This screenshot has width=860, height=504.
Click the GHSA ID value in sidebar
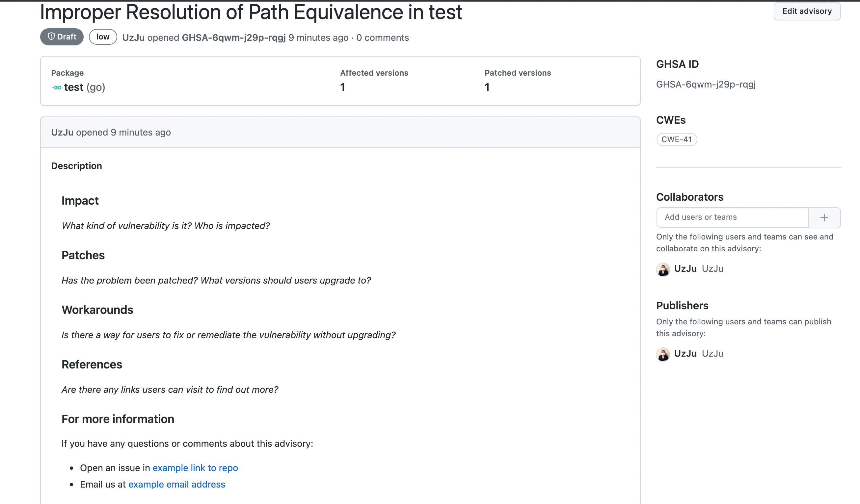(x=705, y=84)
